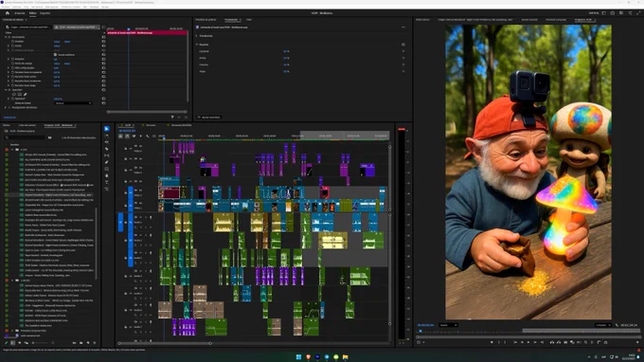The height and width of the screenshot is (362, 644).
Task: Toggle animation stopwatch for Opacidad
Action: click(x=12, y=99)
